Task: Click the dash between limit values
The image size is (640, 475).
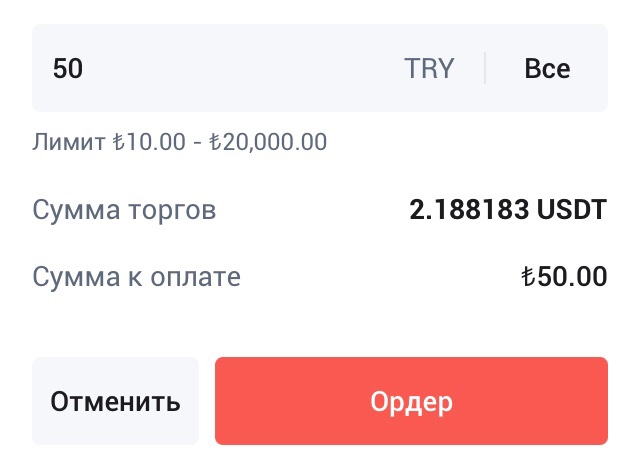Action: [x=198, y=144]
